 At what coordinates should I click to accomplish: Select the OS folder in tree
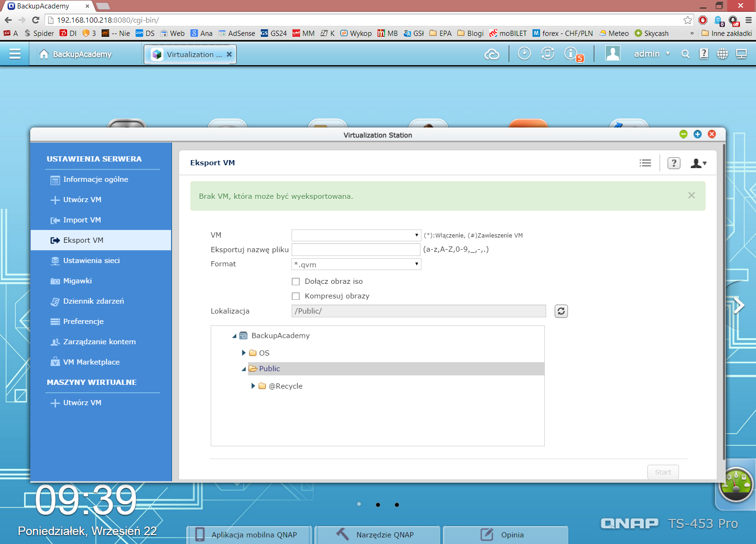click(x=264, y=353)
